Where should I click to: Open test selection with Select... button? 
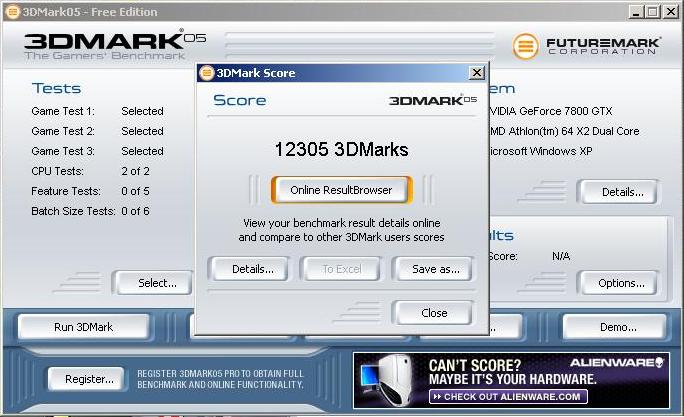coord(154,283)
